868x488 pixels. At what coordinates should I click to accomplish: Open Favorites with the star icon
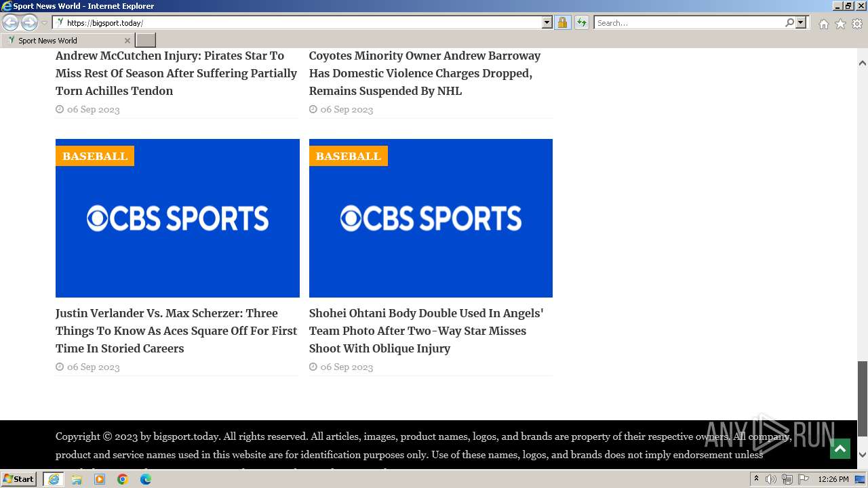[840, 24]
